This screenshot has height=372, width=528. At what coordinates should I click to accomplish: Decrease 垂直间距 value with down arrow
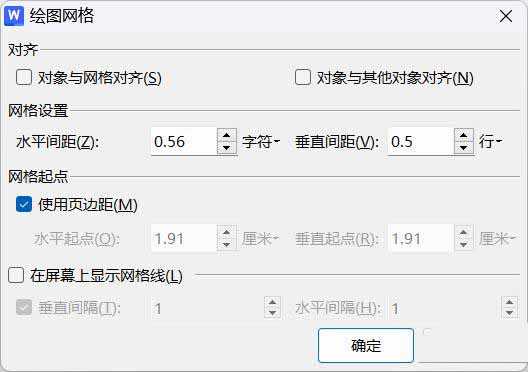[x=464, y=147]
